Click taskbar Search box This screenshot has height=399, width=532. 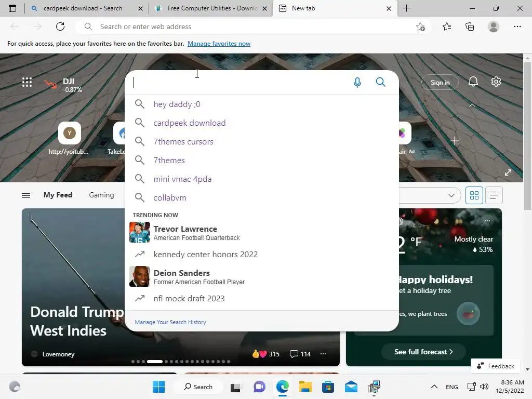click(198, 387)
